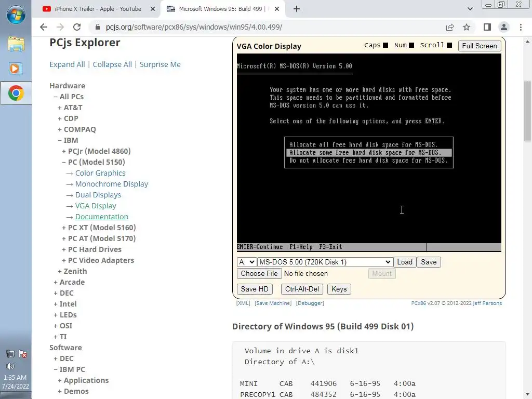
Task: Open a new tab with plus button
Action: click(297, 9)
